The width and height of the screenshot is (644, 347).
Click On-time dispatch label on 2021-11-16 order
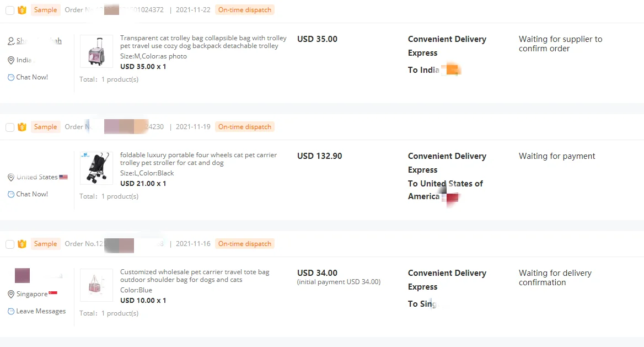[x=245, y=244]
